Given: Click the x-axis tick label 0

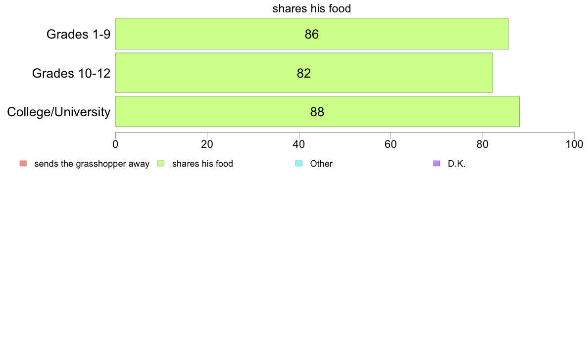Looking at the screenshot, I should click(x=115, y=144).
